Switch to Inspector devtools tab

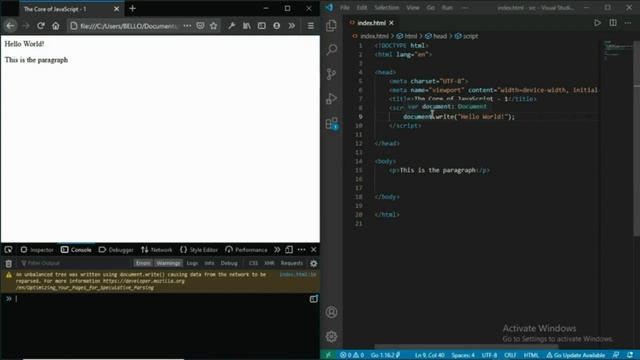(37, 250)
